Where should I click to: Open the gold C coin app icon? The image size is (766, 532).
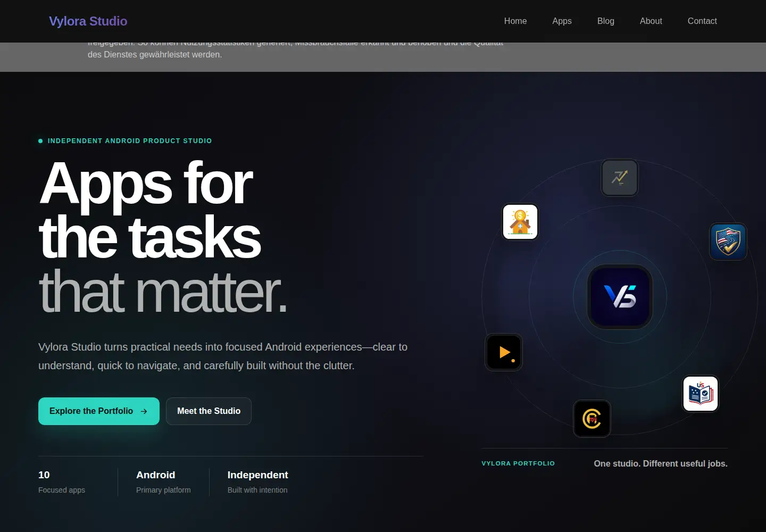[592, 419]
